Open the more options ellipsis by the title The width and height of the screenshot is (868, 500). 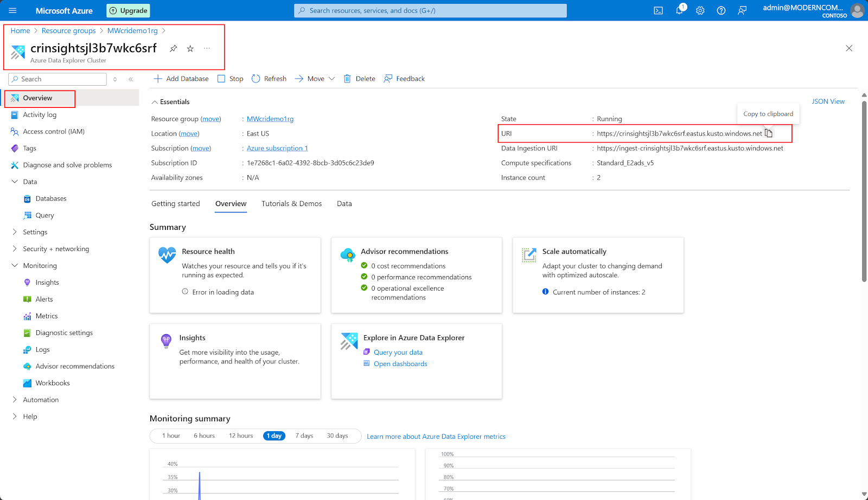click(x=207, y=49)
